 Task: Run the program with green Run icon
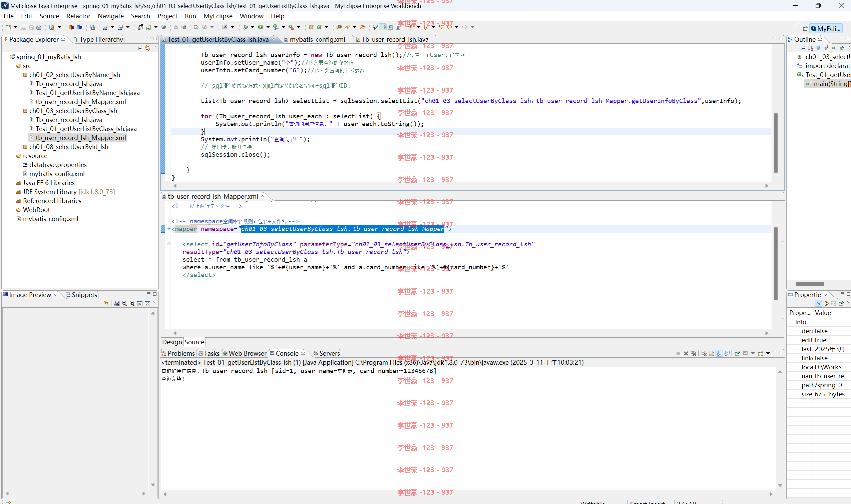tap(260, 27)
